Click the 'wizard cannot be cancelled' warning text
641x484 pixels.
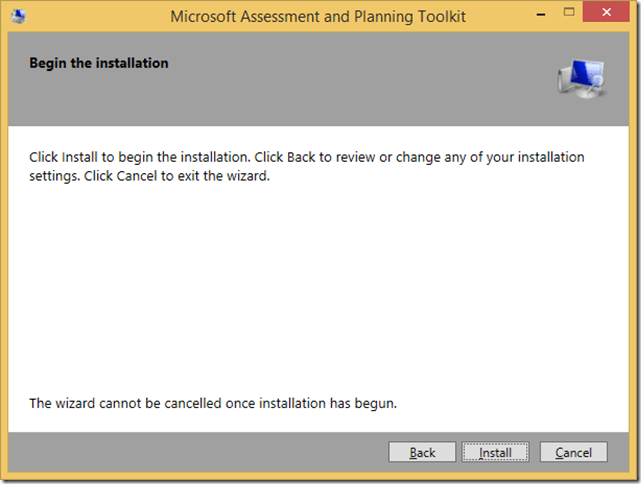212,403
